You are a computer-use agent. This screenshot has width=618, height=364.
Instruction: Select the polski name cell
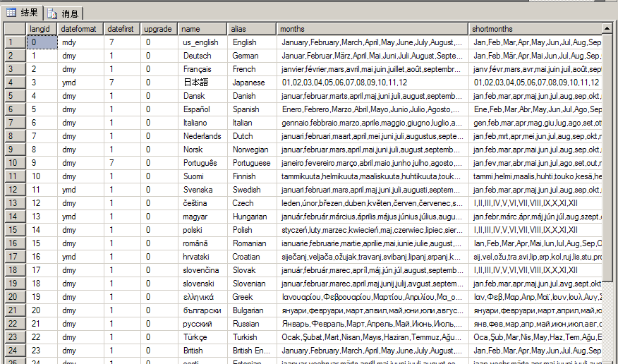click(x=202, y=230)
